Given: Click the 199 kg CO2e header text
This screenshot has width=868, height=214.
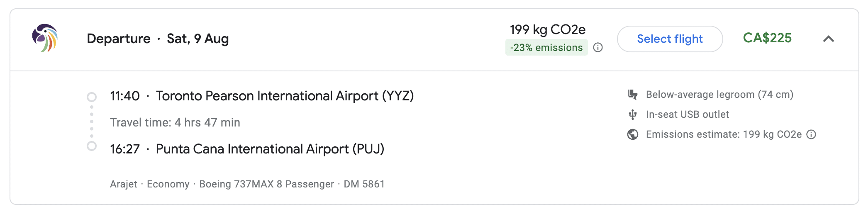Looking at the screenshot, I should [x=547, y=30].
